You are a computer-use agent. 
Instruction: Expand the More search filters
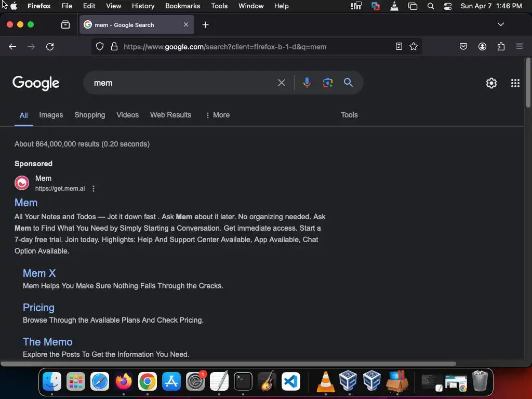pyautogui.click(x=218, y=115)
